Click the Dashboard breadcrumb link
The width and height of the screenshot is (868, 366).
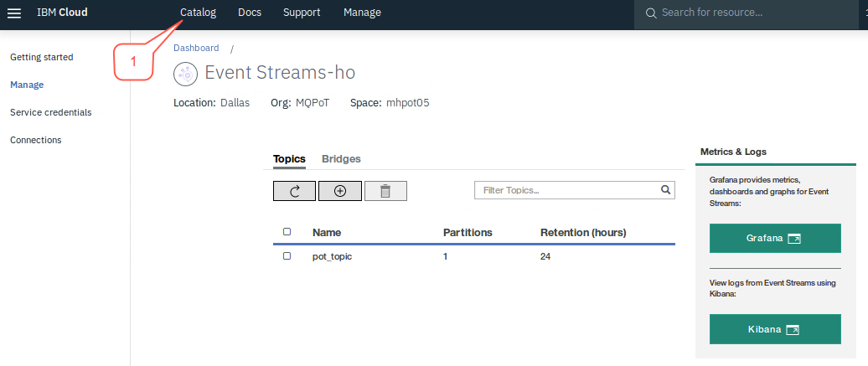coord(196,49)
